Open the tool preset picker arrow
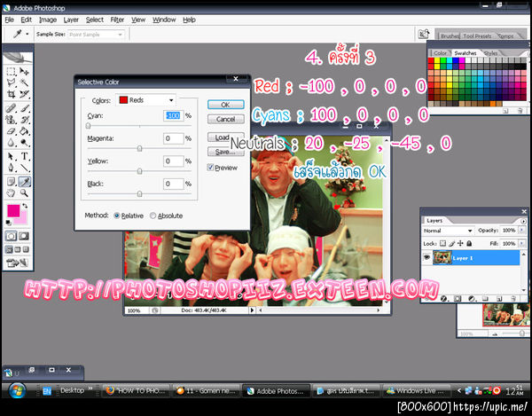Image resolution: width=532 pixels, height=416 pixels. 27,35
